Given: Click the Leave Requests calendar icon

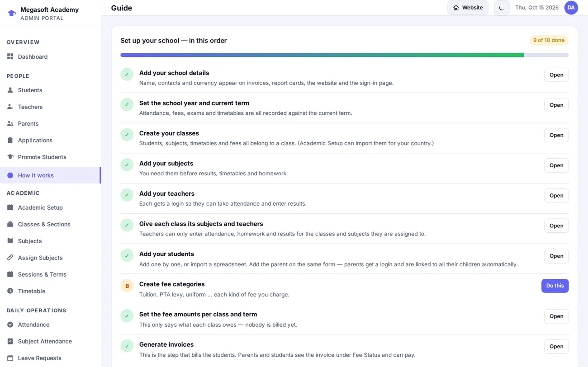Looking at the screenshot, I should [10, 358].
